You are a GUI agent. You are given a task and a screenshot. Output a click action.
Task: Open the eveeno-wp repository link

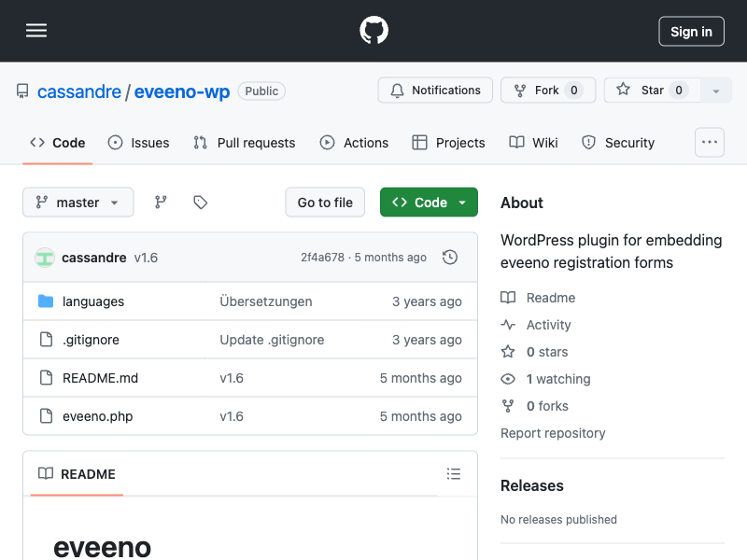[181, 91]
